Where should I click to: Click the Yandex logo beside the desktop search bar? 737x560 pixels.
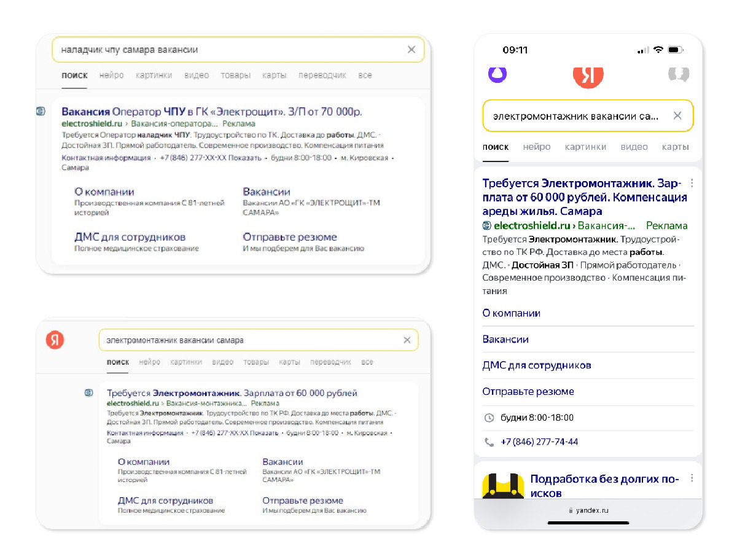(55, 340)
